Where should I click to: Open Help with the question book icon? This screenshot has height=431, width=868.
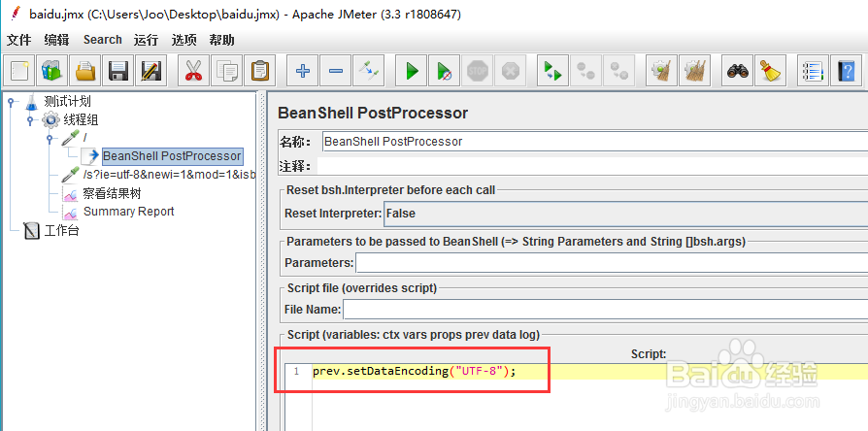tap(846, 71)
